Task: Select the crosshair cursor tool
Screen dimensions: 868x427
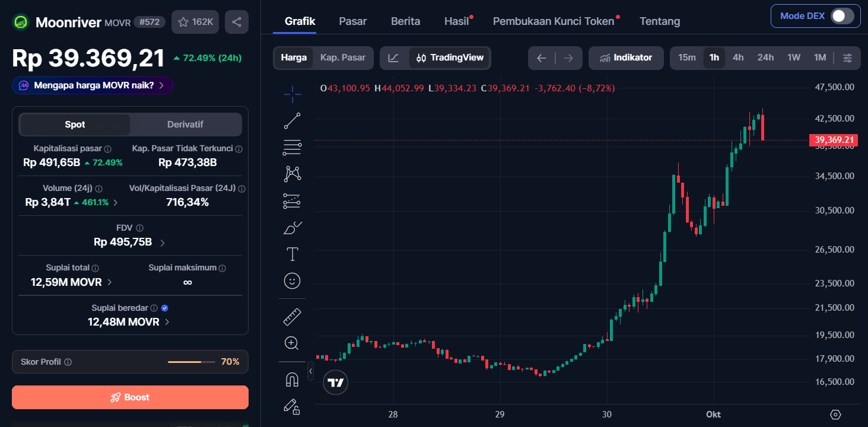Action: tap(292, 94)
